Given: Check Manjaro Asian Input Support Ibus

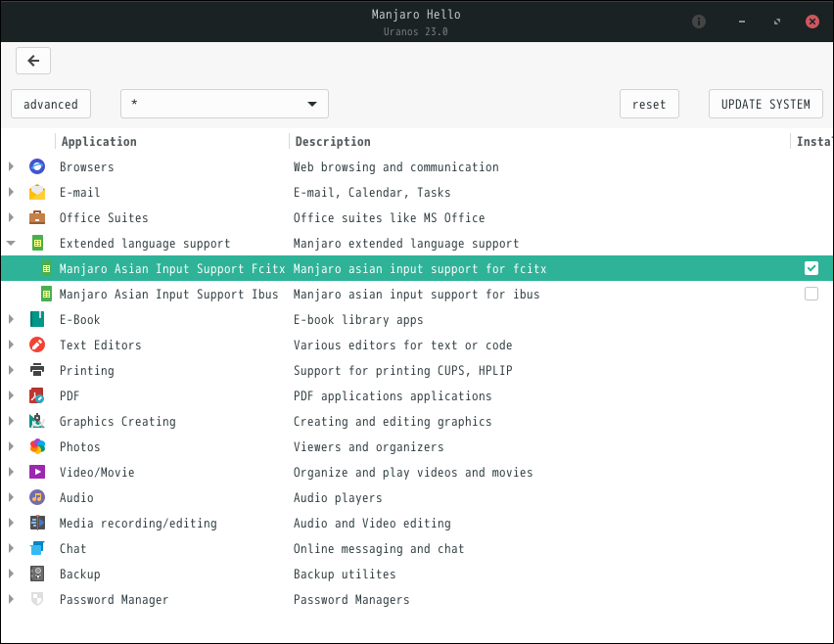Looking at the screenshot, I should 811,294.
